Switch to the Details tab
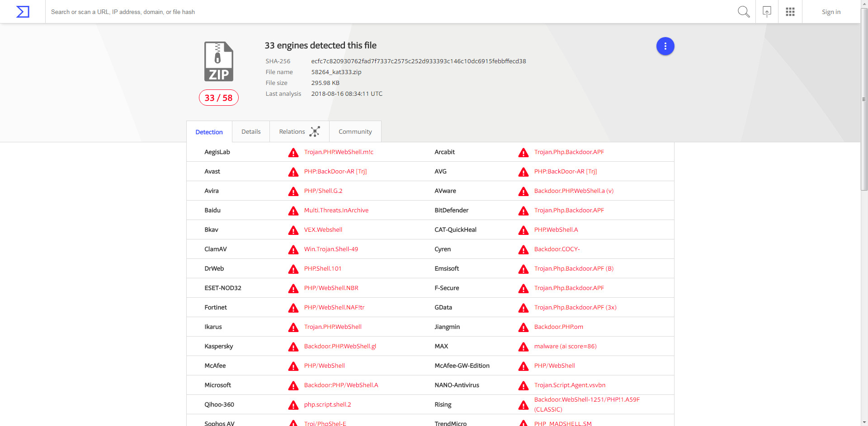Viewport: 868px width, 426px height. (x=251, y=131)
